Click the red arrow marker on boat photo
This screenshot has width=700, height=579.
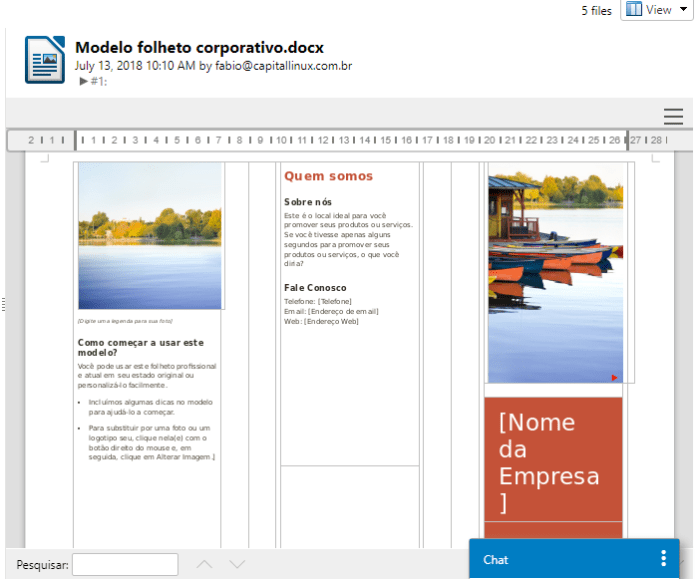point(614,377)
